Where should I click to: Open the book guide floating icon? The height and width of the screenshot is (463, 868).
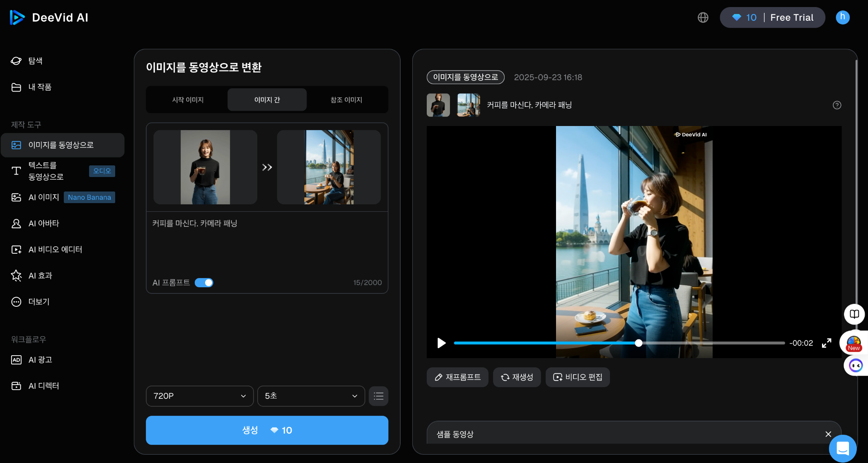pos(854,314)
